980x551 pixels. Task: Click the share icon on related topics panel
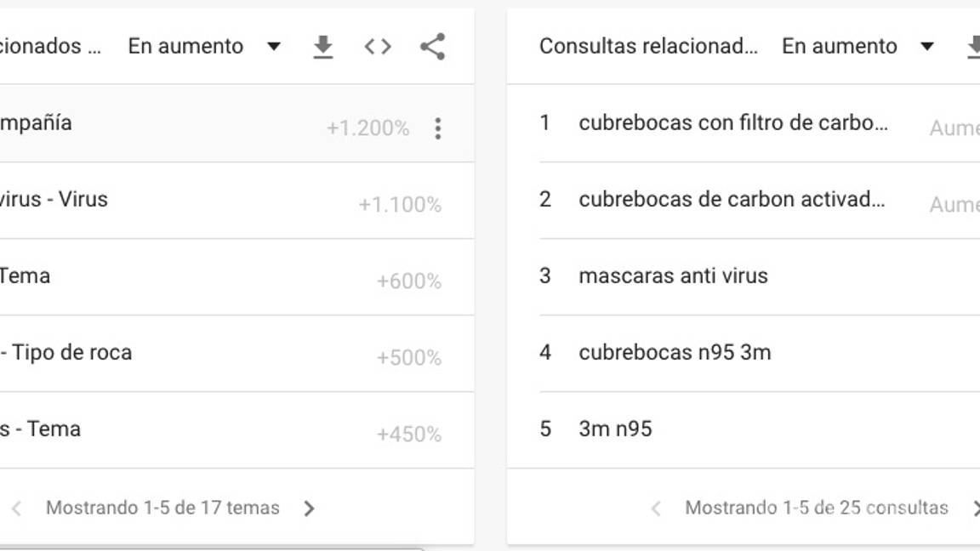(433, 46)
